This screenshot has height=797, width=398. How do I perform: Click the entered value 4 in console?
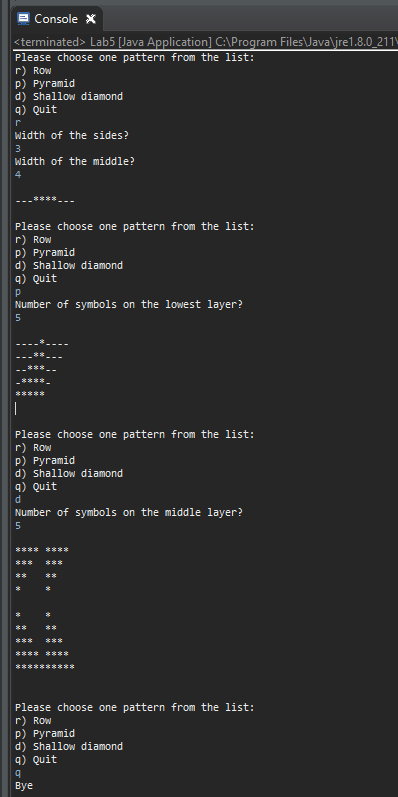click(x=18, y=175)
